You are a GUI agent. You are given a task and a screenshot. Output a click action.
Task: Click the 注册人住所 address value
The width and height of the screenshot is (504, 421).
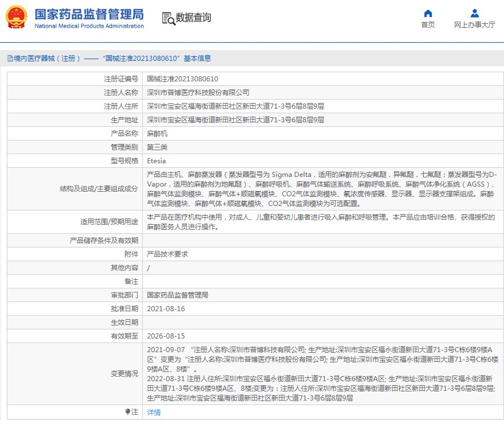(x=236, y=106)
